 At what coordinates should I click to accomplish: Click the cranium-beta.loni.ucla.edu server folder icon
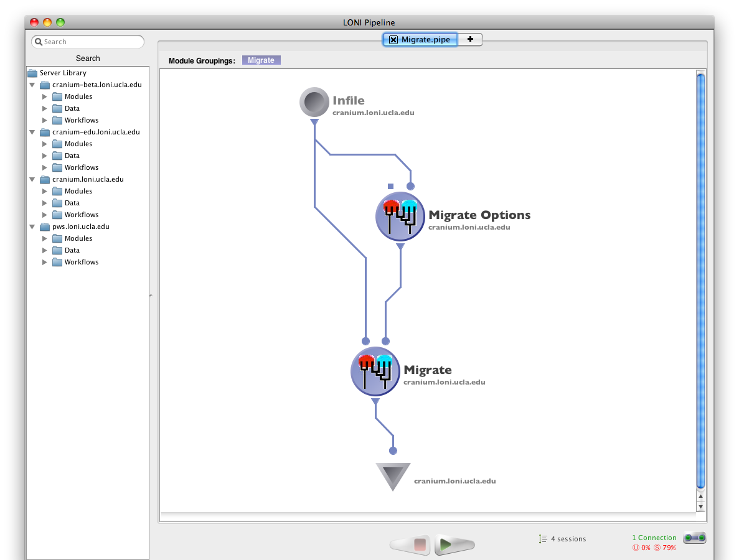(x=45, y=85)
